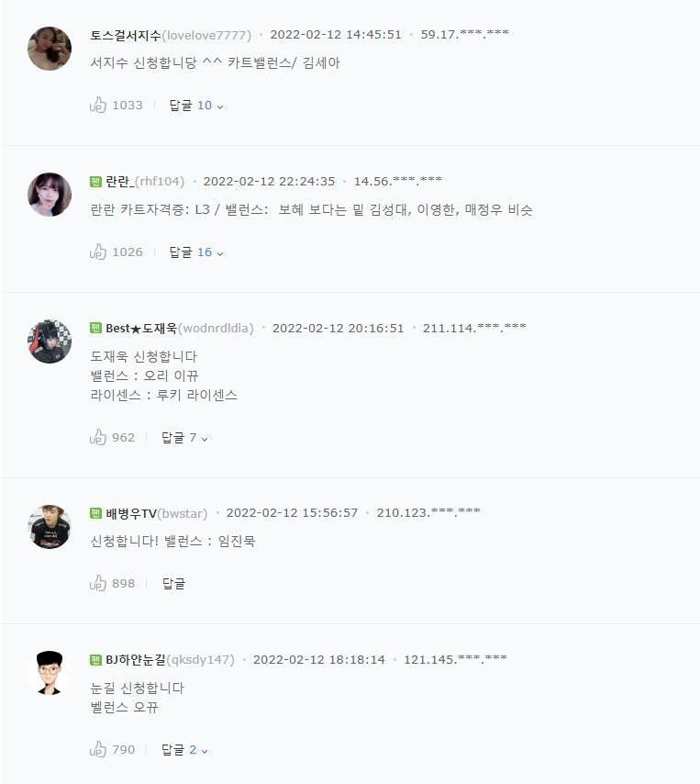Upvote BJ하얀눈길's comment with the thumb icon
The height and width of the screenshot is (784, 700).
[98, 749]
